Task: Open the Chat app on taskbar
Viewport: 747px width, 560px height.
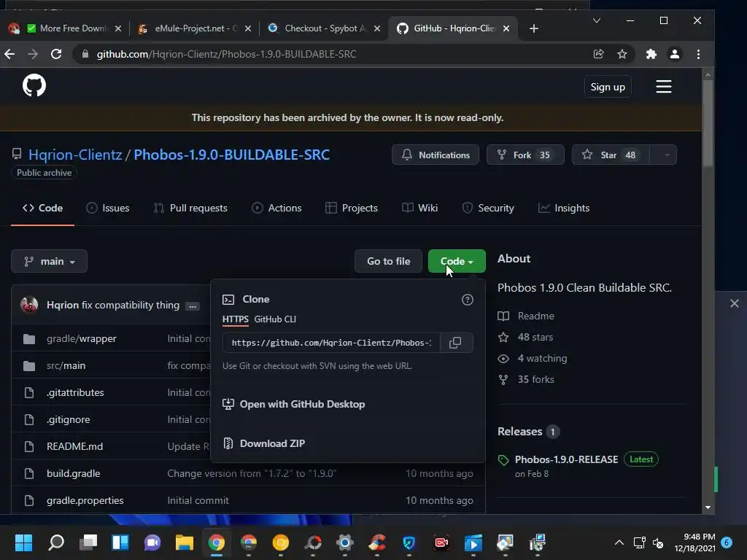Action: [152, 542]
